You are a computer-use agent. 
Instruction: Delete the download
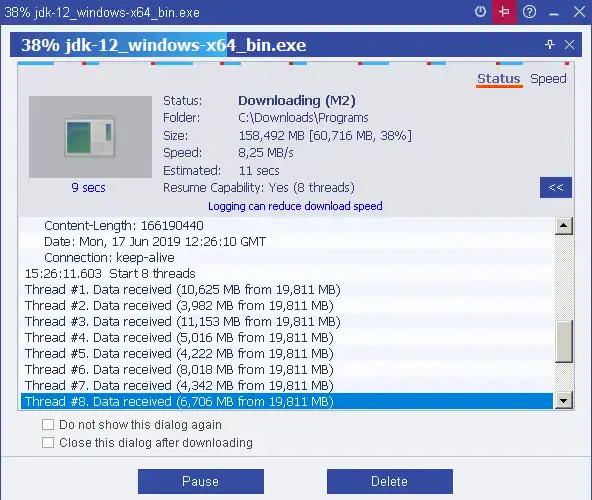click(390, 481)
